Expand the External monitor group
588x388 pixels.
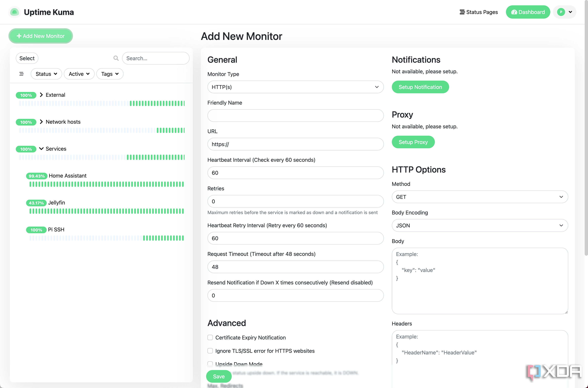pos(41,95)
